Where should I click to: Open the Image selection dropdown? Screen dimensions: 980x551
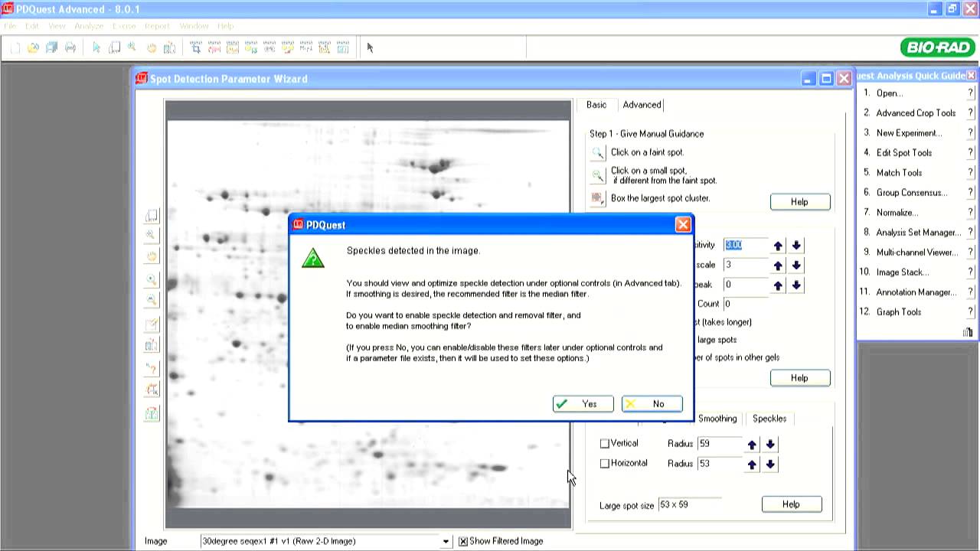click(x=446, y=541)
